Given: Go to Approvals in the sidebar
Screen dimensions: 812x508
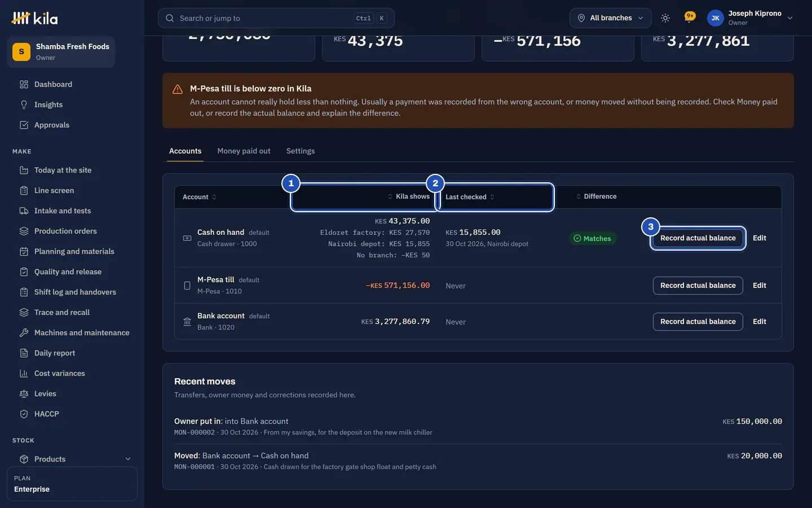Looking at the screenshot, I should (72, 125).
